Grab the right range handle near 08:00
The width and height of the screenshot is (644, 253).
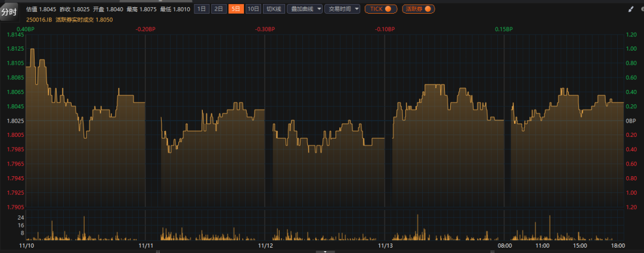pos(493,251)
